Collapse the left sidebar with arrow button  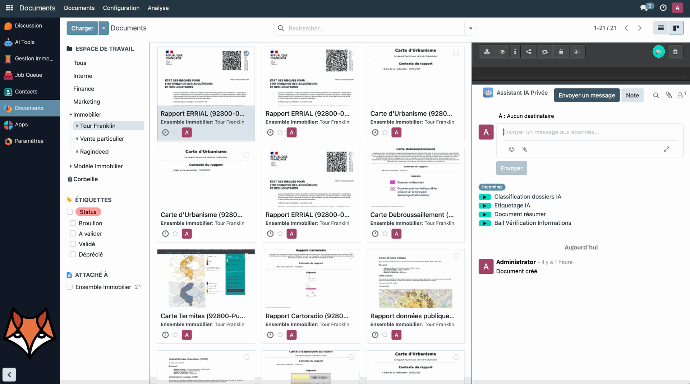pyautogui.click(x=9, y=374)
